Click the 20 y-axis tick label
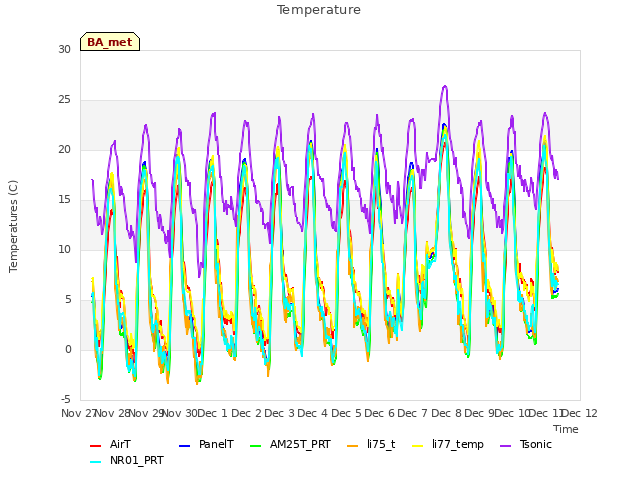This screenshot has width=640, height=480. 64,149
